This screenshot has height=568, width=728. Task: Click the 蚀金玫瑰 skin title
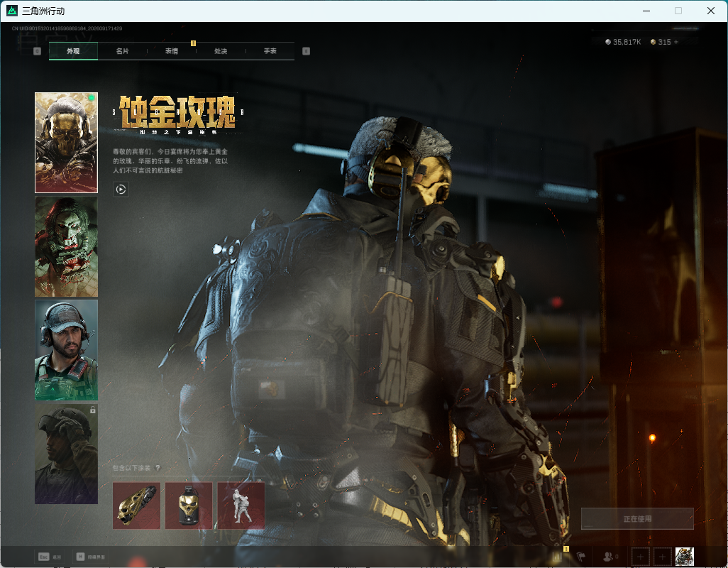click(177, 112)
